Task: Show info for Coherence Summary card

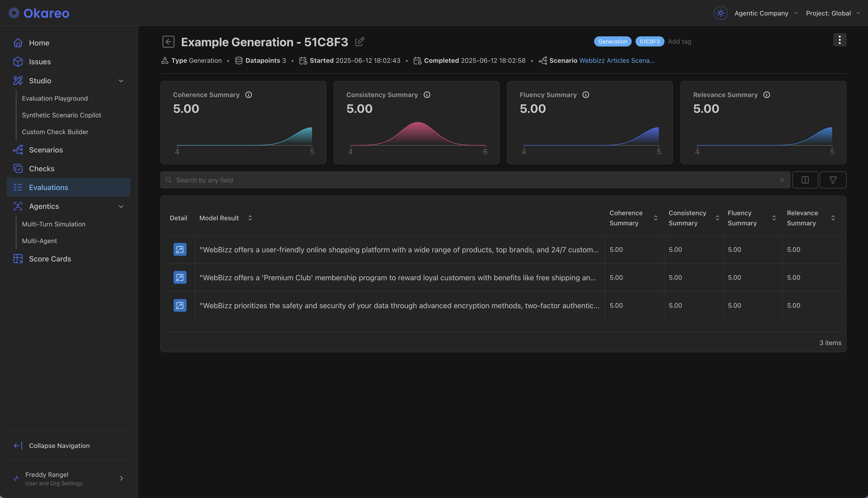Action: tap(249, 95)
